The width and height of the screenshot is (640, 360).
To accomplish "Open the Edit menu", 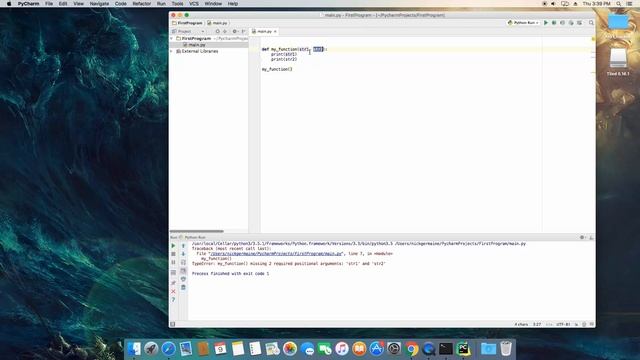I will point(63,4).
